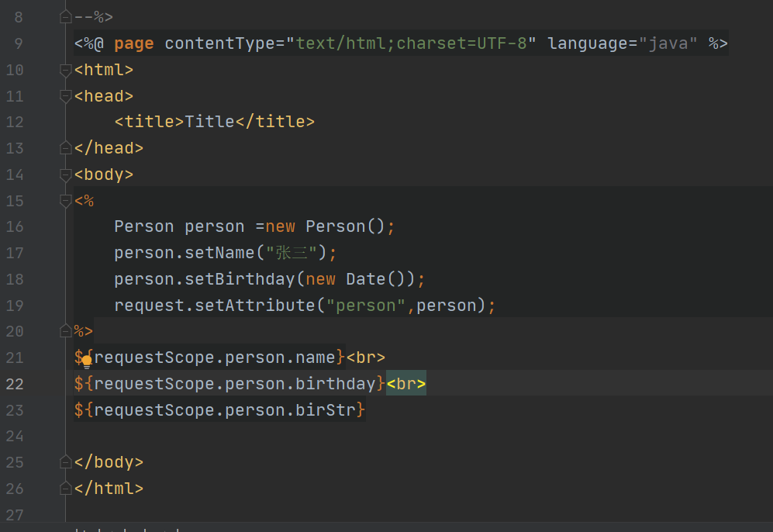Click the Person type declaration on line 16
Screen dimensions: 773x532
pyautogui.click(x=144, y=226)
